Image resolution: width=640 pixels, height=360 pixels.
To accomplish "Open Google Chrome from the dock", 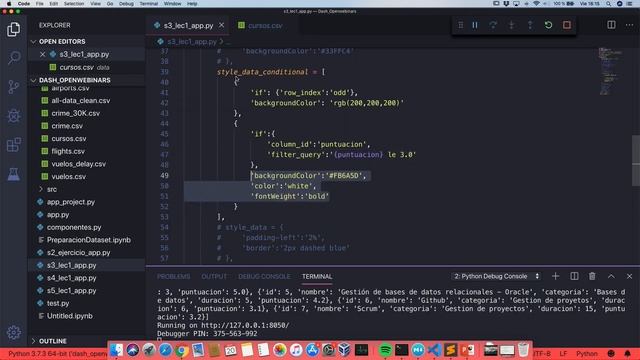I will 182,350.
